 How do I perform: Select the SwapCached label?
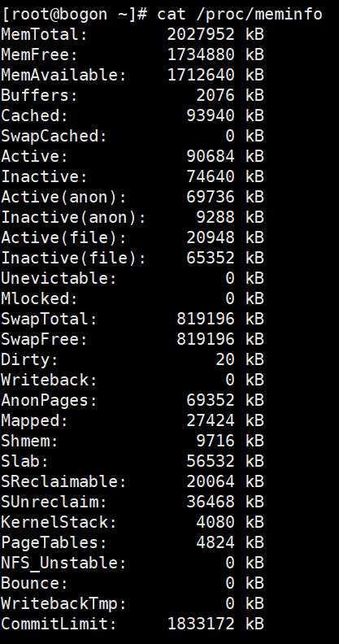pyautogui.click(x=54, y=136)
